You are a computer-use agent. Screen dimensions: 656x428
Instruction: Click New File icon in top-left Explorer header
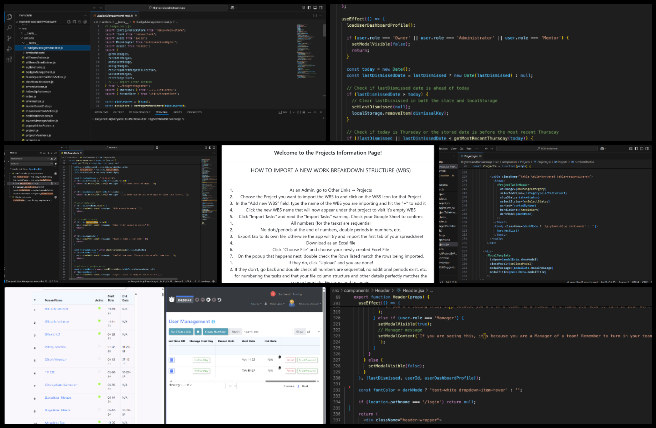tap(69, 22)
